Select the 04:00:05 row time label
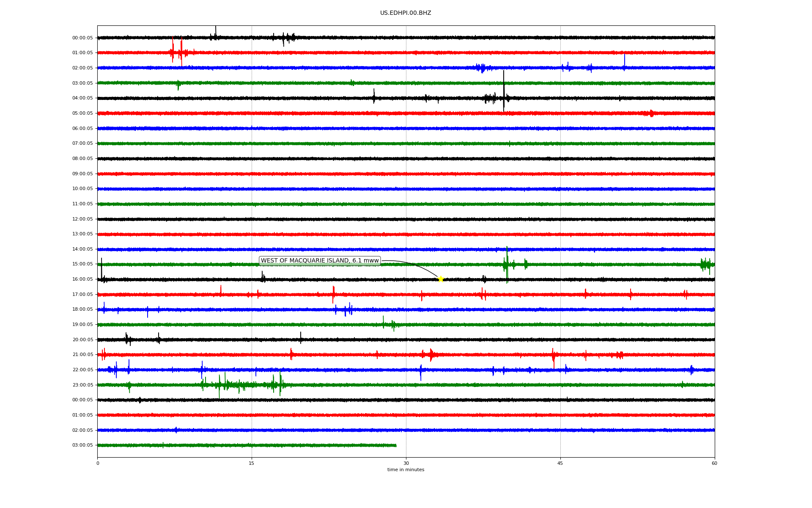The height and width of the screenshot is (508, 812). coord(82,98)
